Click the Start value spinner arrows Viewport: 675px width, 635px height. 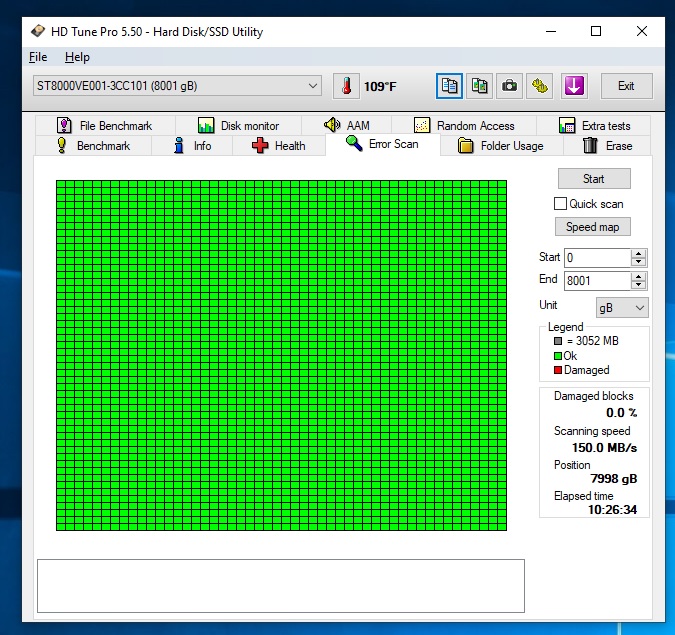(638, 258)
